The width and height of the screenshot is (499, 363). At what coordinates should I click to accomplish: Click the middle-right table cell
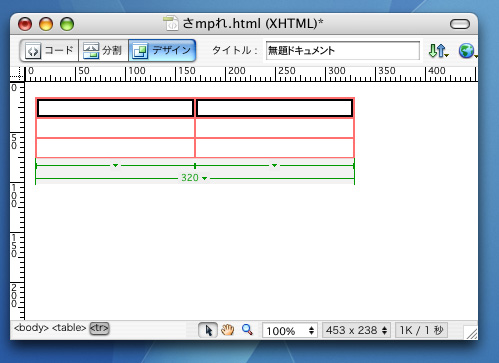click(x=274, y=128)
